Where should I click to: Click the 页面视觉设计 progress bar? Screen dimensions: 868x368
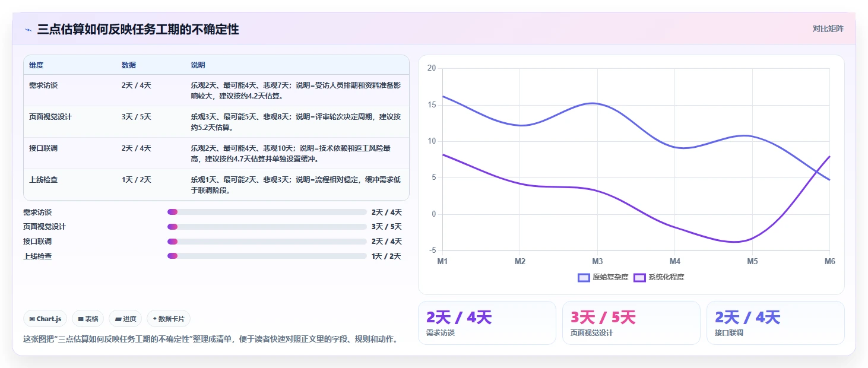click(x=267, y=227)
